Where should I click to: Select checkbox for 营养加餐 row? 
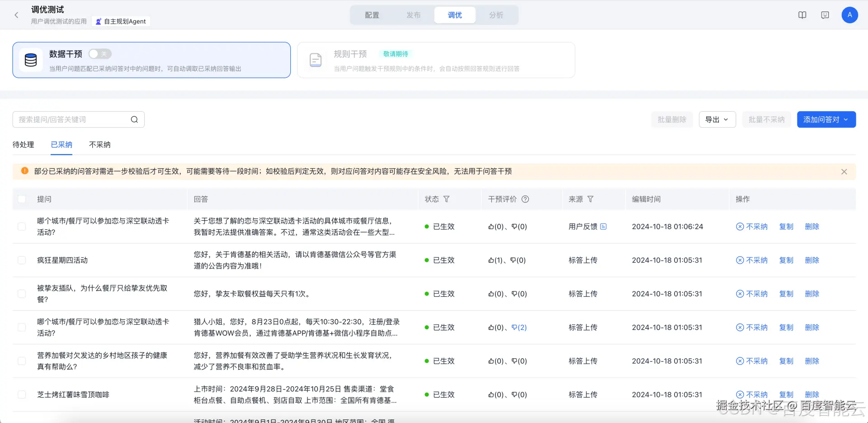(x=22, y=361)
